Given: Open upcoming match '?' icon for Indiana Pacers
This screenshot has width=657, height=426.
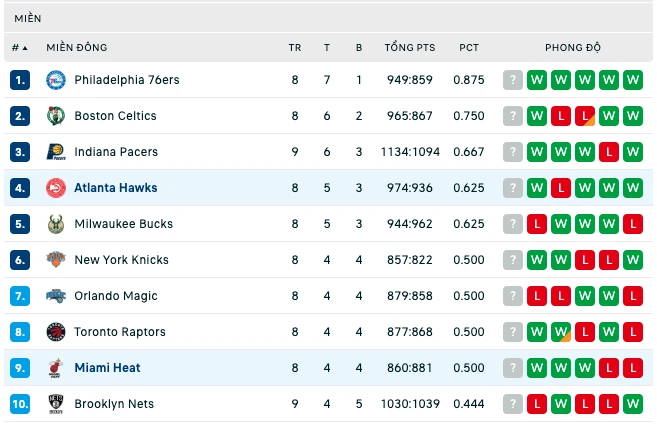Looking at the screenshot, I should pyautogui.click(x=512, y=152).
